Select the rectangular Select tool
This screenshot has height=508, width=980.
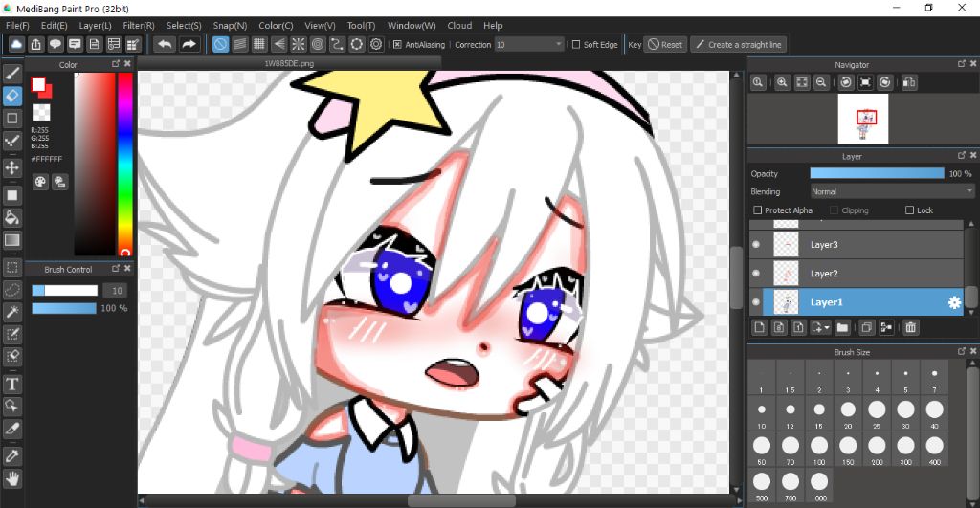pyautogui.click(x=11, y=268)
